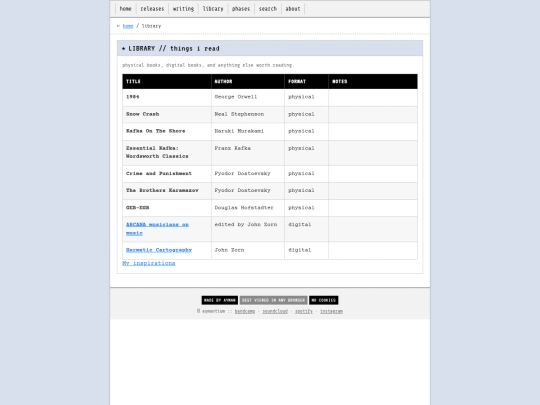This screenshot has width=540, height=405.
Task: Select the library nav item
Action: click(x=213, y=9)
